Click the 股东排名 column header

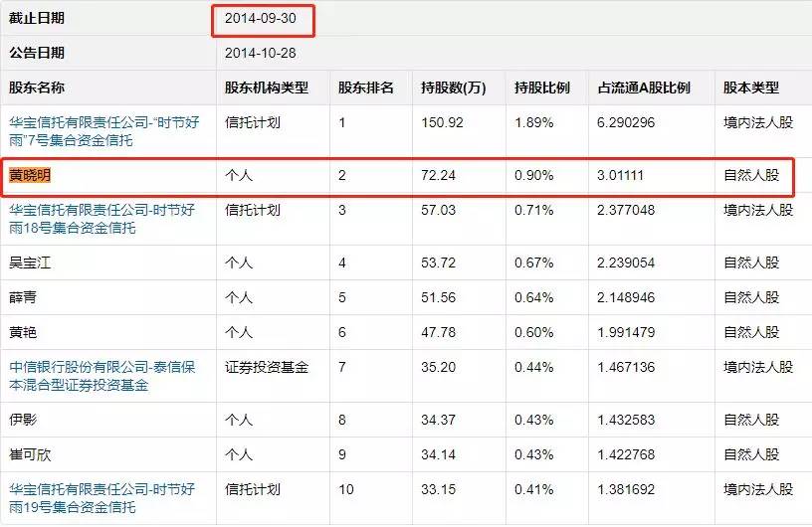[366, 88]
